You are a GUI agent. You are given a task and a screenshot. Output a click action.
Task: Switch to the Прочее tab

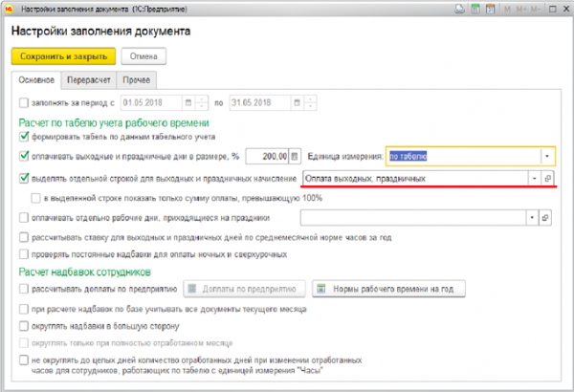click(141, 80)
